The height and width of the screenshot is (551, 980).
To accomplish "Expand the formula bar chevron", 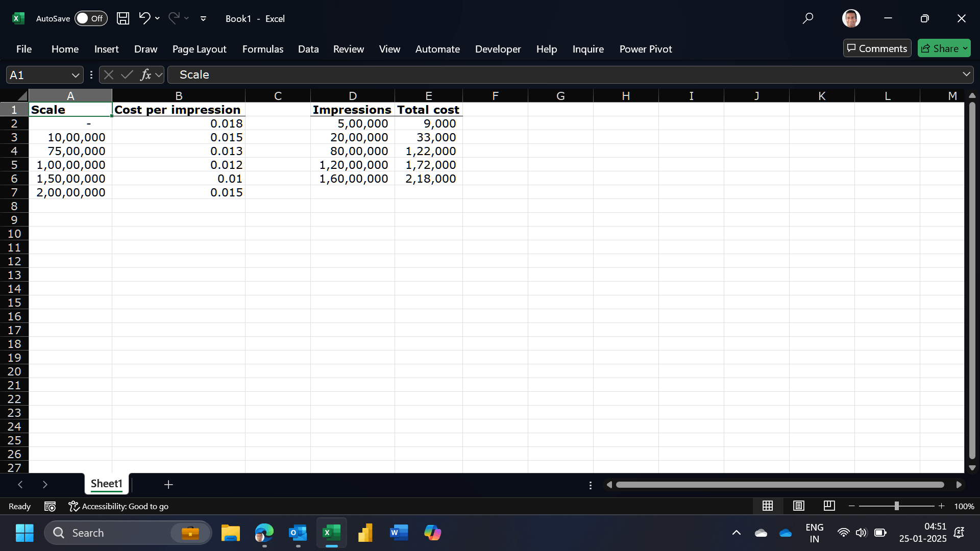I will (966, 74).
